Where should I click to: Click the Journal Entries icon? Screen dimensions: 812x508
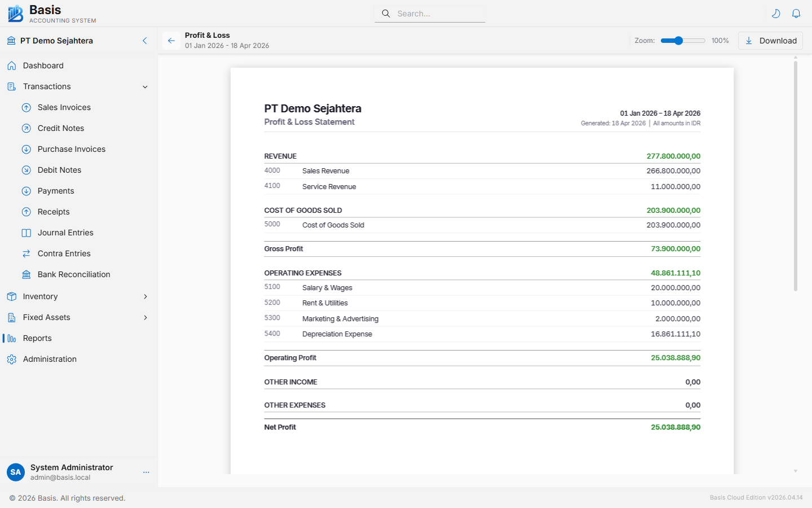click(26, 233)
